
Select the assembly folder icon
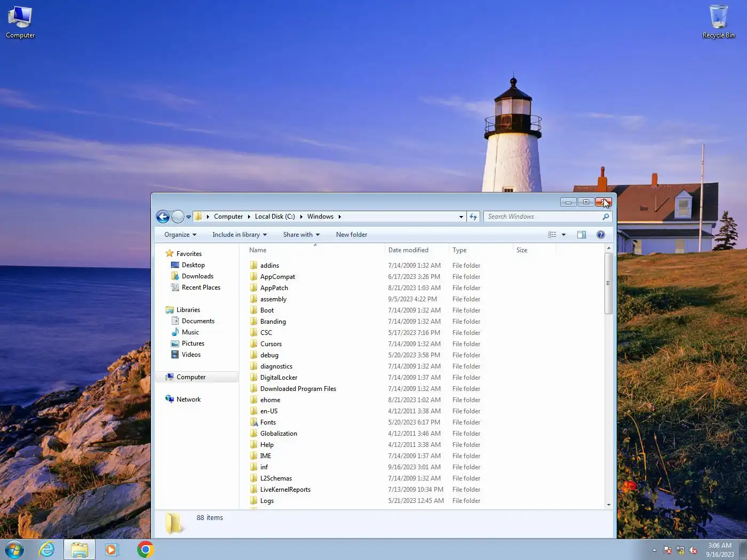pos(253,299)
